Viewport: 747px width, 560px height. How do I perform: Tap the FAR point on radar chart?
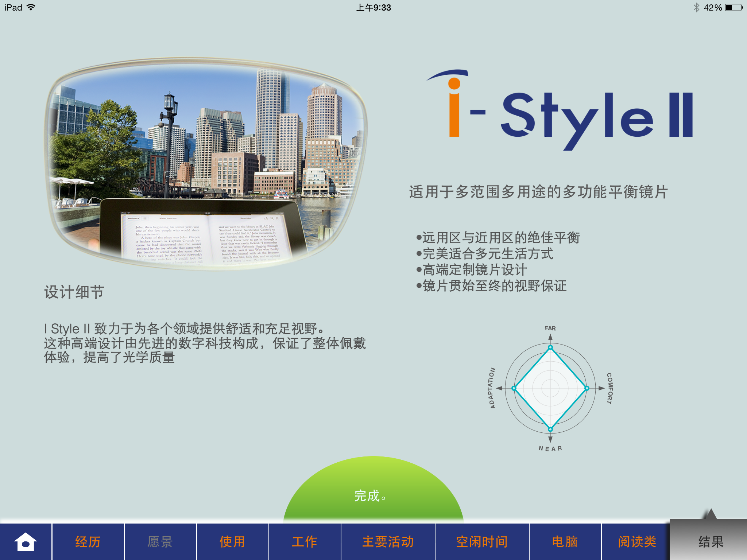pyautogui.click(x=550, y=347)
